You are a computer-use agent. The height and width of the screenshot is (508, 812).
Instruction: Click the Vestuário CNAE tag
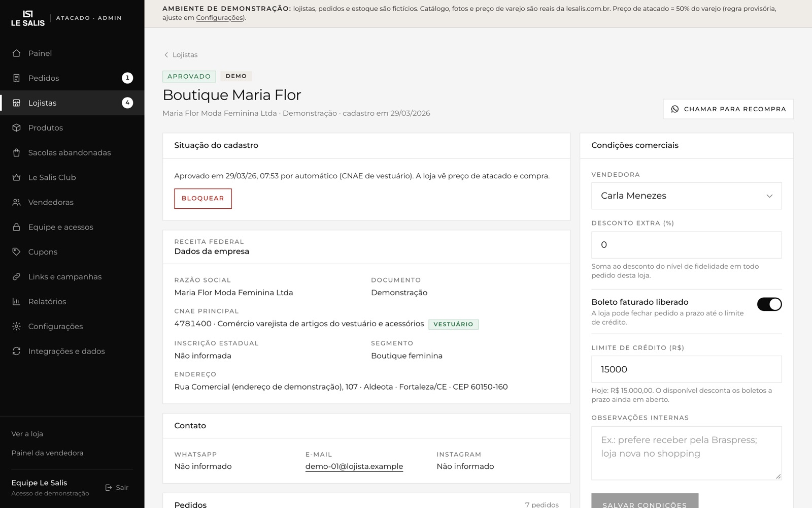453,324
